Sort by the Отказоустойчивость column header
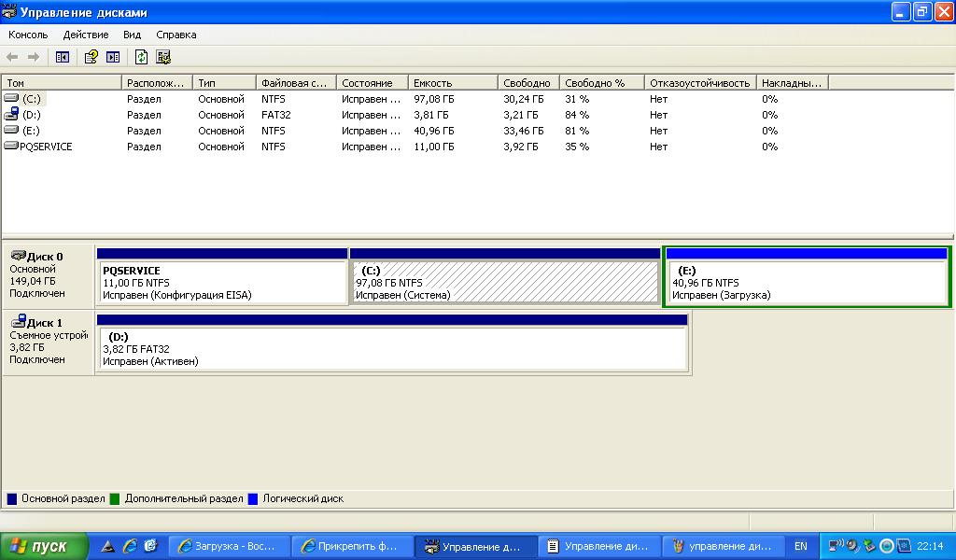Screen dimensions: 956x560 pos(700,83)
